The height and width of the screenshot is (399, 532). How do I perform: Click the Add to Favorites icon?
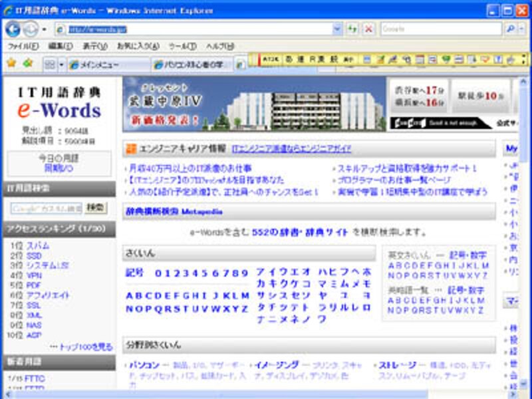pyautogui.click(x=27, y=64)
